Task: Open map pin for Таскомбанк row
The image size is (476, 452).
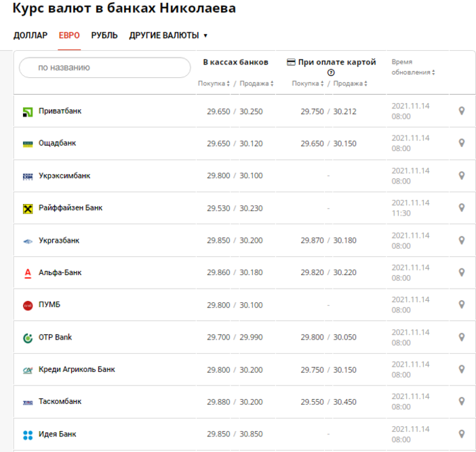Action: click(462, 401)
